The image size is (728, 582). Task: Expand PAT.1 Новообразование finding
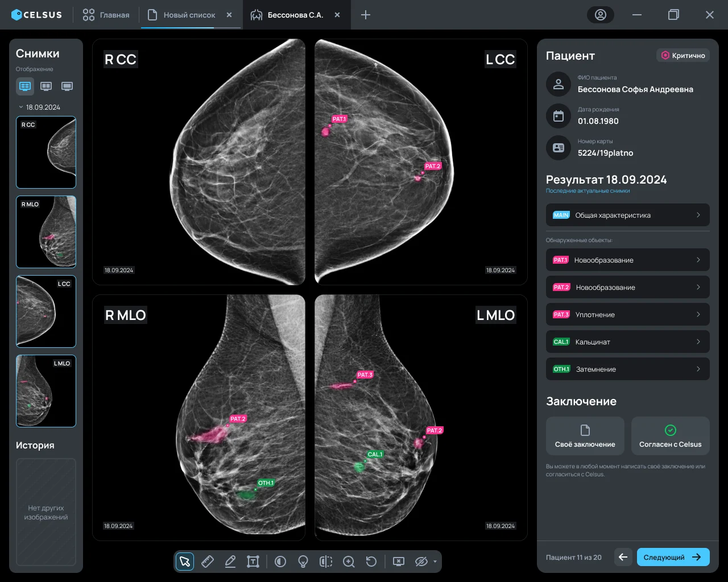tap(628, 260)
